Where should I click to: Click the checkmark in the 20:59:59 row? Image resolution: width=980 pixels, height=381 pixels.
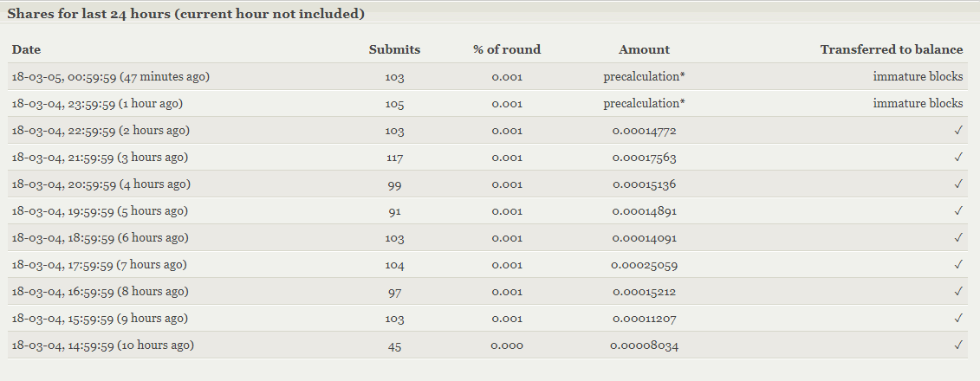click(957, 184)
